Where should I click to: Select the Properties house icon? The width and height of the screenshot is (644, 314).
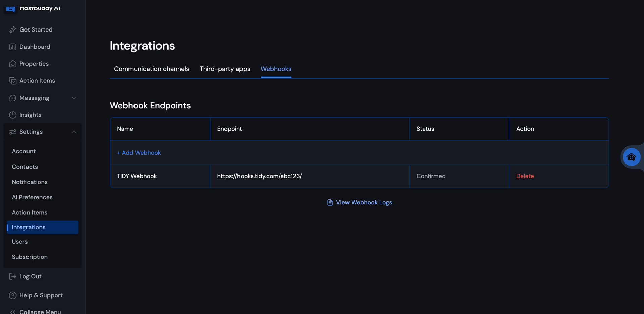click(x=12, y=64)
